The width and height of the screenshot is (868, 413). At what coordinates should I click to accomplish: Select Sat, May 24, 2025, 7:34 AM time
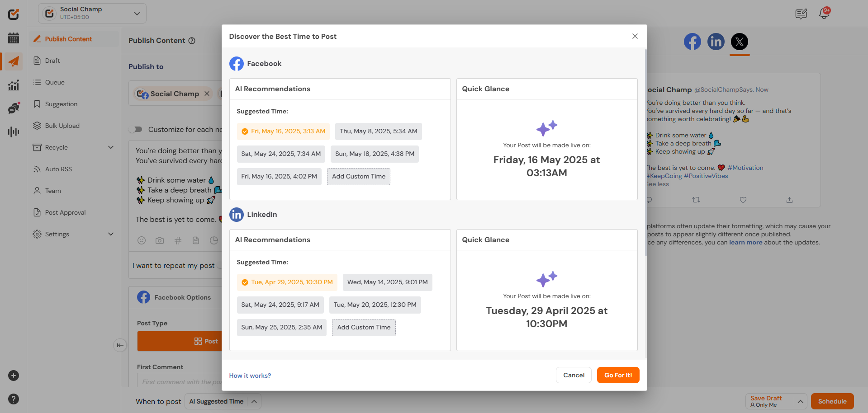(281, 154)
